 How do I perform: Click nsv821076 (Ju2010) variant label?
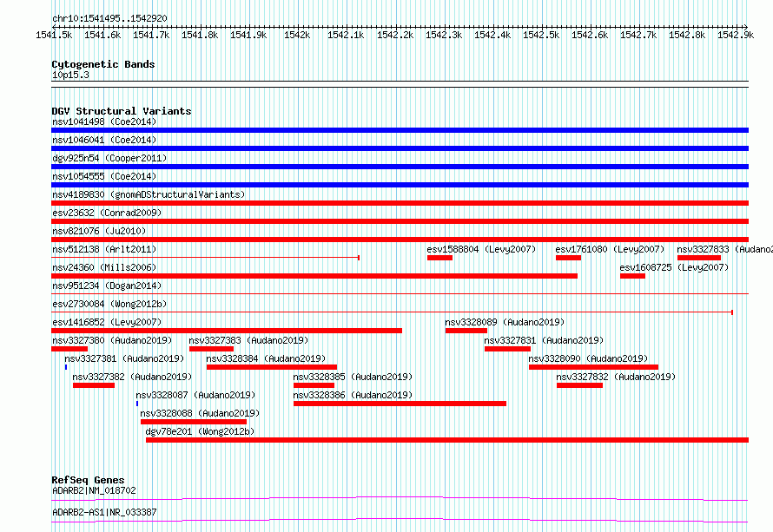coord(99,231)
